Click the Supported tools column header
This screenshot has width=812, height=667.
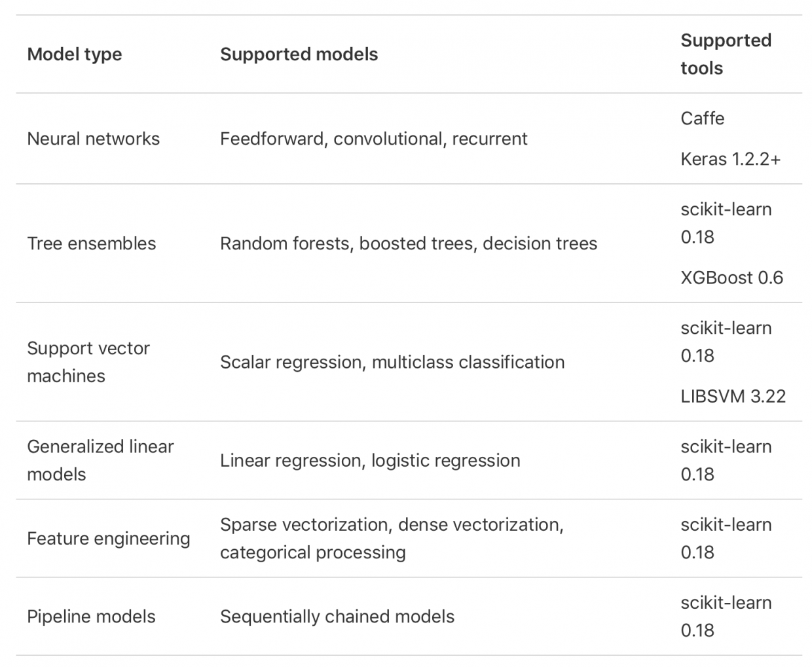726,54
